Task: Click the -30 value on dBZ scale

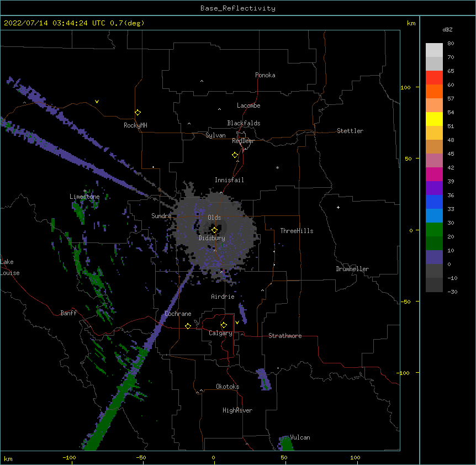Action: [452, 292]
